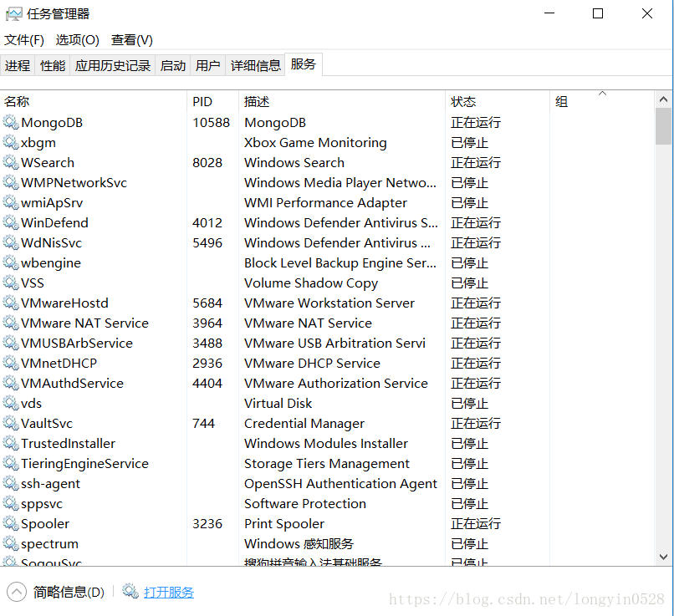This screenshot has width=674, height=616.
Task: Click the VSS service gear icon
Action: click(11, 283)
